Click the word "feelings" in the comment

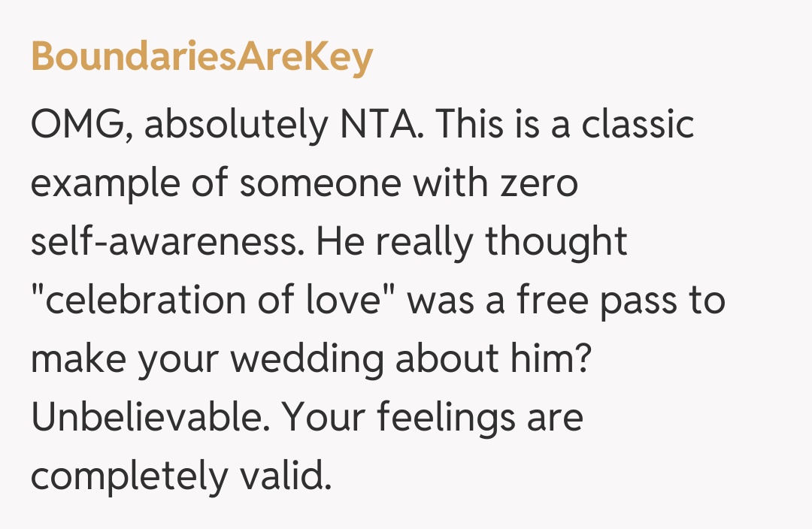point(447,418)
